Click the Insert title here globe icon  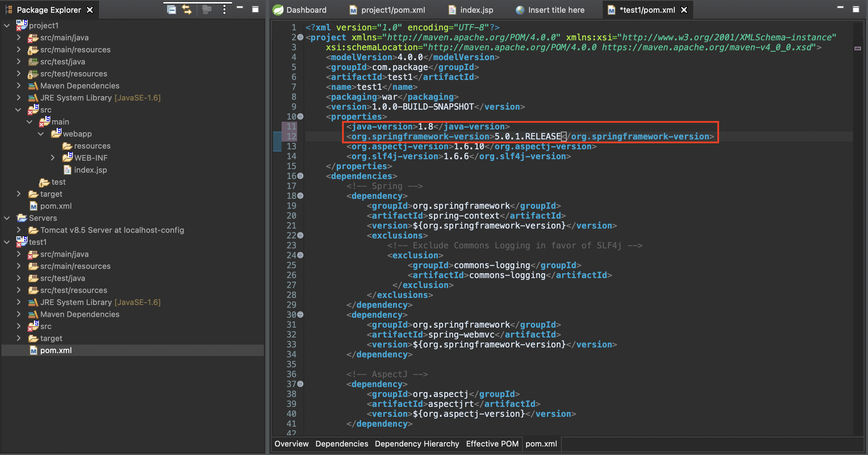pos(520,10)
